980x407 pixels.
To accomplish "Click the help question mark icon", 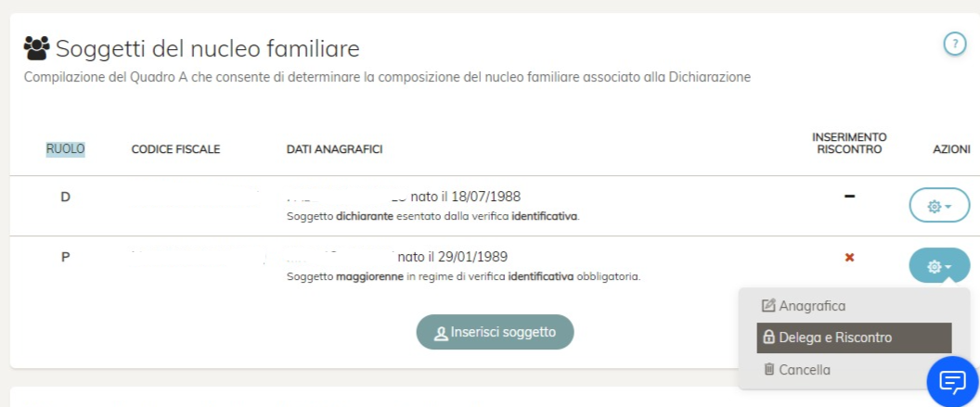I will tap(954, 45).
